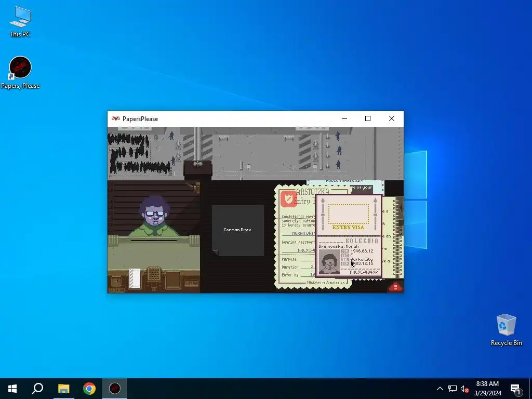Open the clock showing 8:38 AM
The width and height of the screenshot is (532, 399).
point(487,389)
